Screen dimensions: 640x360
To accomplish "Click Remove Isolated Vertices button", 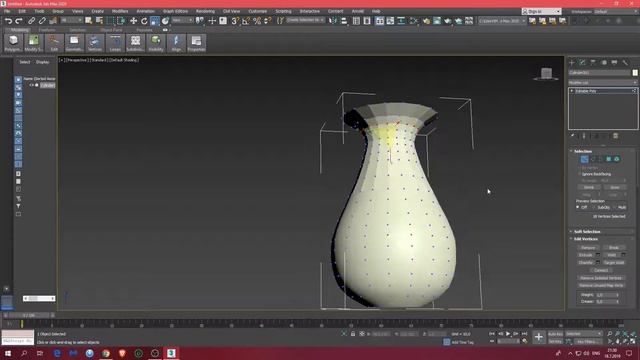I will 601,278.
